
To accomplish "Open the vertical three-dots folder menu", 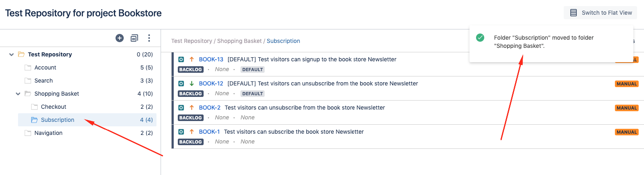I will pos(149,38).
